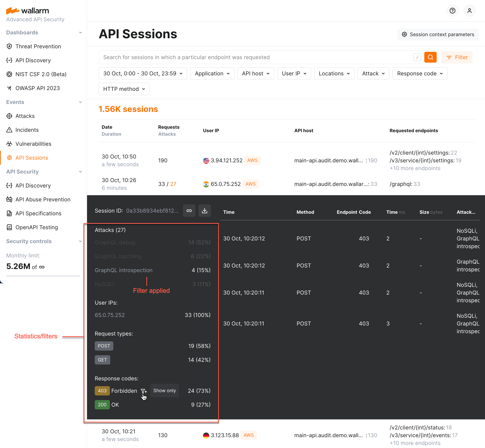Toggle the filter on 403 Forbidden responses
Screen dimensions: 485x448
[144, 391]
